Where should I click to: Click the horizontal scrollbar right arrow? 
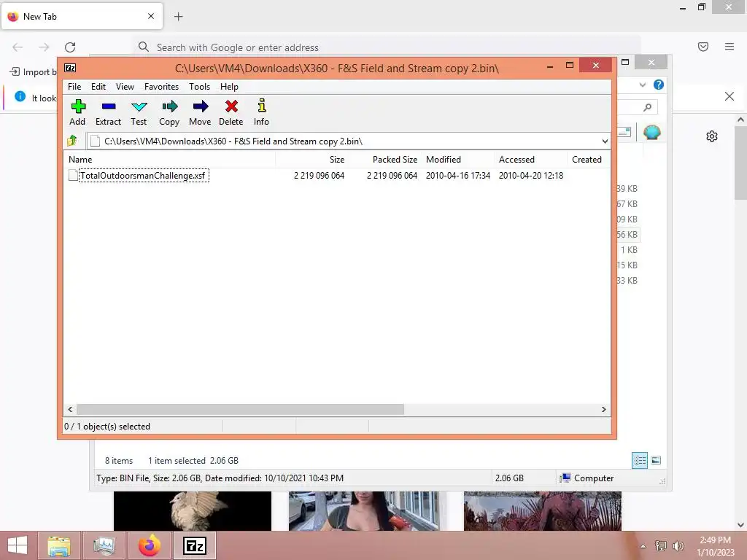pyautogui.click(x=603, y=410)
